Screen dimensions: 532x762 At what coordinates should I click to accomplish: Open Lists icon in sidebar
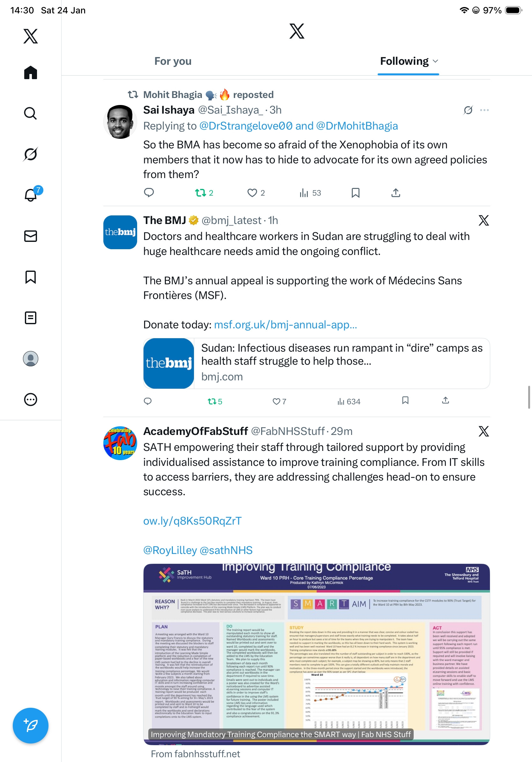coord(31,317)
